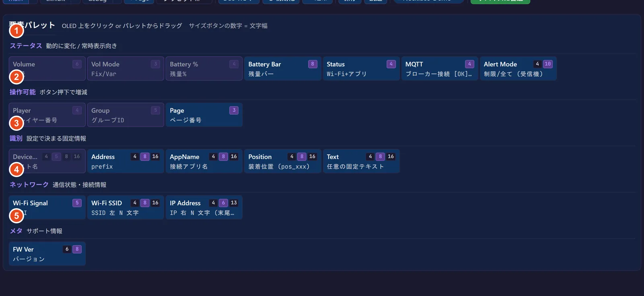Select the Address prefix card
Image resolution: width=644 pixels, height=296 pixels.
(126, 161)
